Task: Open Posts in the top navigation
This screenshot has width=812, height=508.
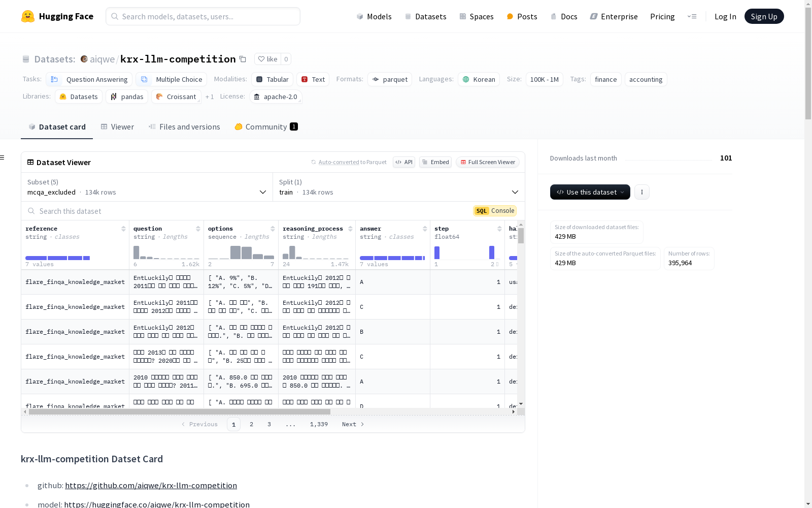Action: pyautogui.click(x=522, y=16)
